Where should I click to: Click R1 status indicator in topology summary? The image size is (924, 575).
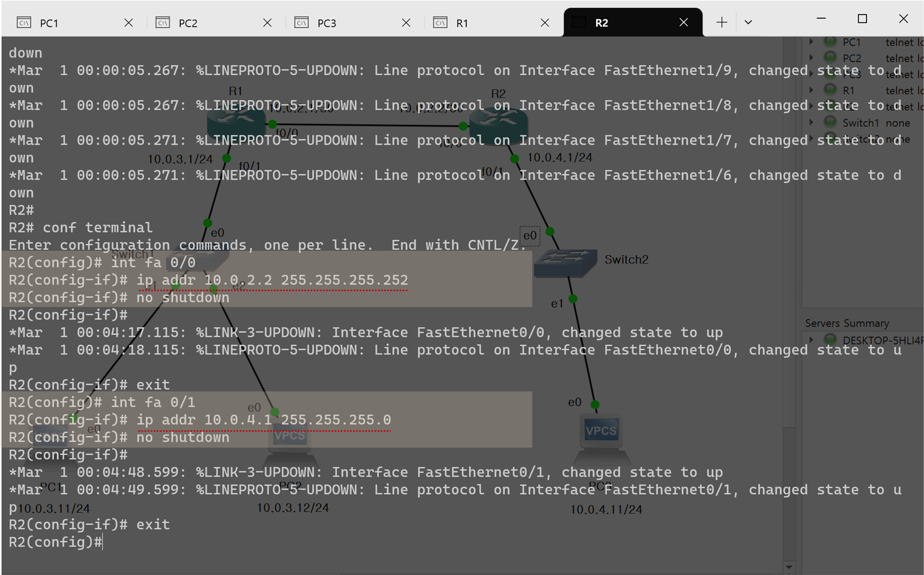[830, 89]
